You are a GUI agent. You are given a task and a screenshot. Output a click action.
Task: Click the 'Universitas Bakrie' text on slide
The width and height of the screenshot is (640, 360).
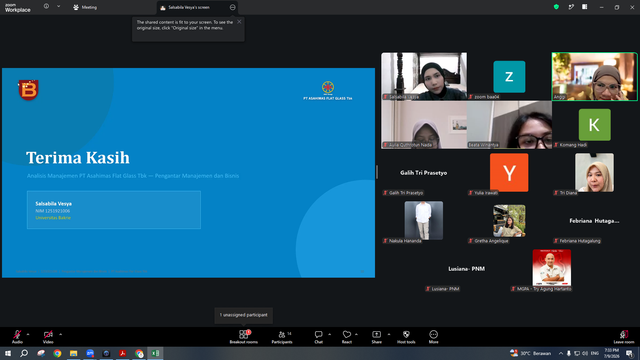(x=53, y=218)
